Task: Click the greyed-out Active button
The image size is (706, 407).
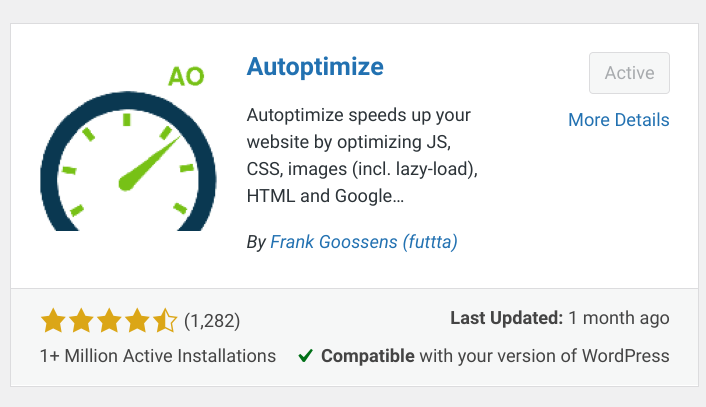Action: (x=629, y=73)
